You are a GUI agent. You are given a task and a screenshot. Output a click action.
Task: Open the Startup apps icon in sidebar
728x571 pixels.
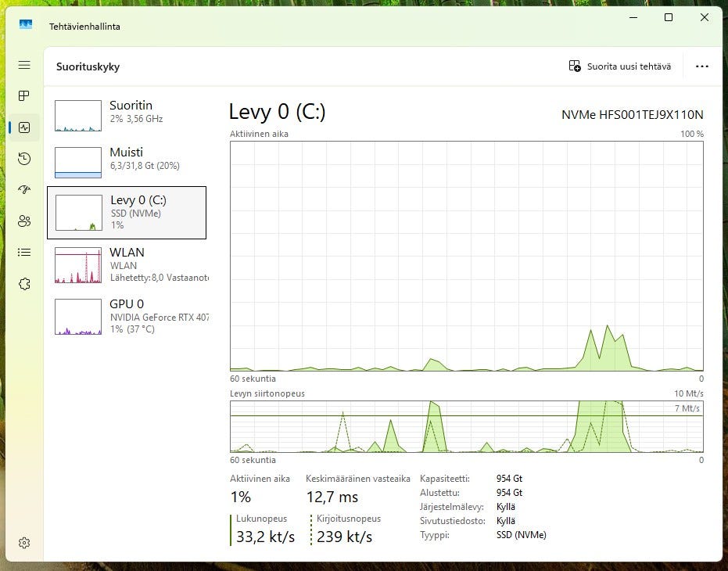24,189
